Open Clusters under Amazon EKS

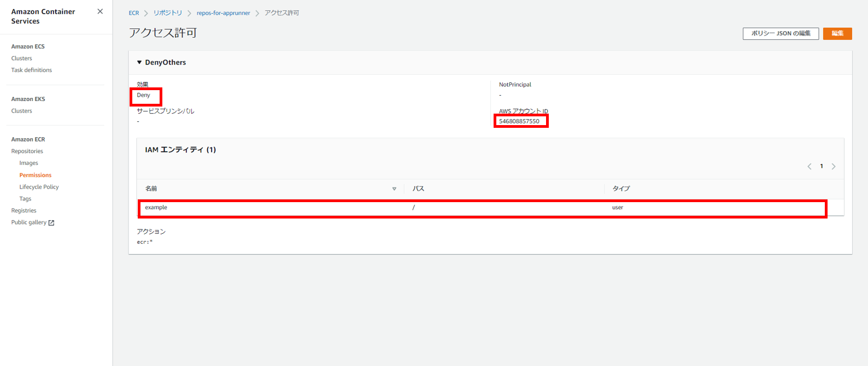point(22,111)
